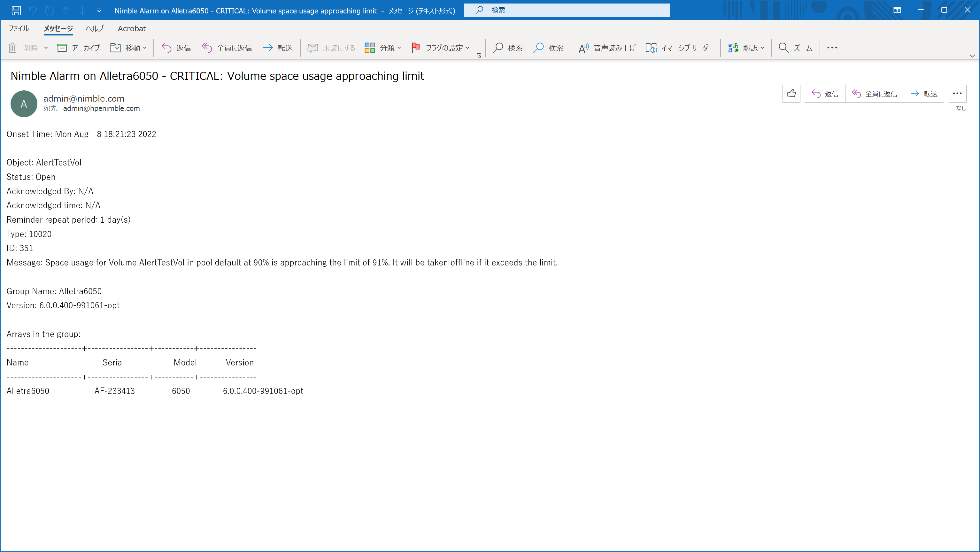Click 返信 reply in message header

coord(825,94)
